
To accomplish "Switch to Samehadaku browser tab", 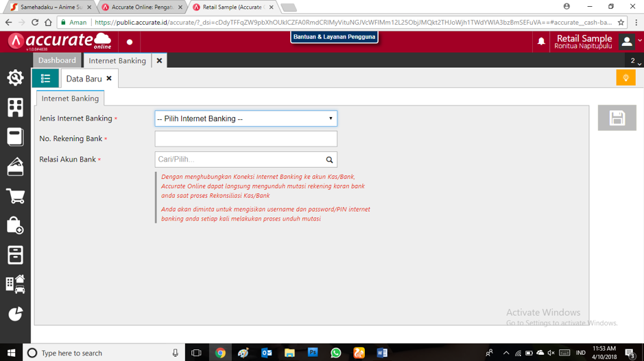I will click(x=51, y=7).
